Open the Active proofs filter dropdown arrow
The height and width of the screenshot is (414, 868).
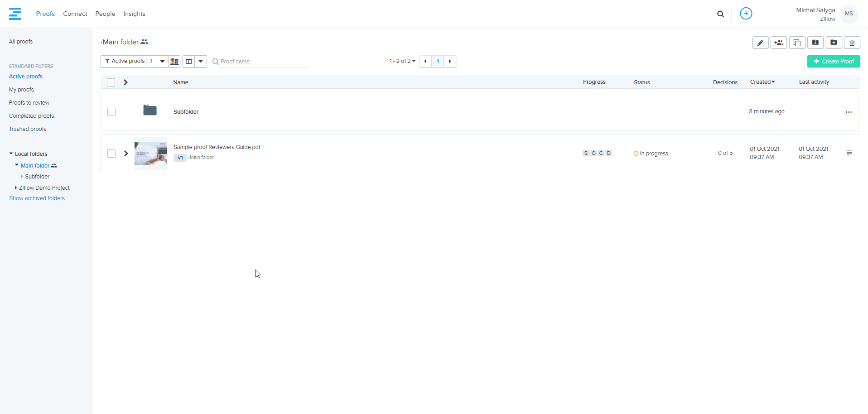[162, 61]
